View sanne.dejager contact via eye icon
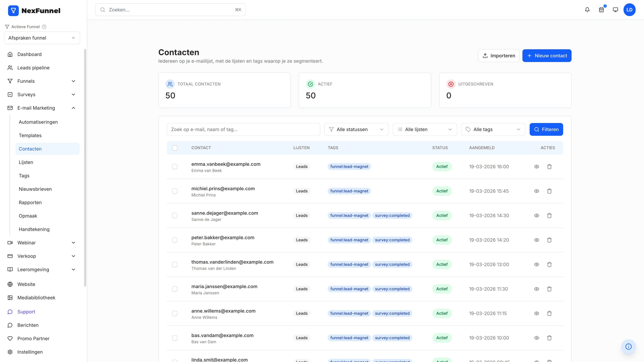Image resolution: width=644 pixels, height=362 pixels. 536,216
